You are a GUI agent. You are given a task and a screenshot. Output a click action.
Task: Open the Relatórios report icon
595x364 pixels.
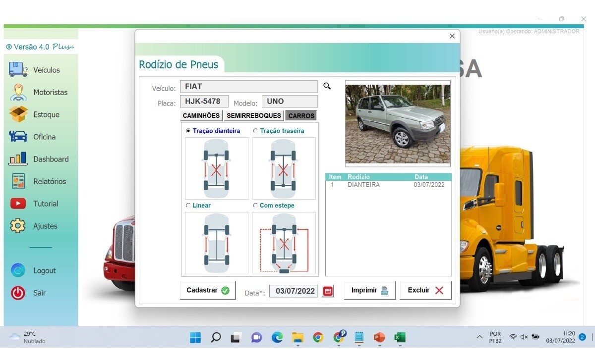[18, 181]
